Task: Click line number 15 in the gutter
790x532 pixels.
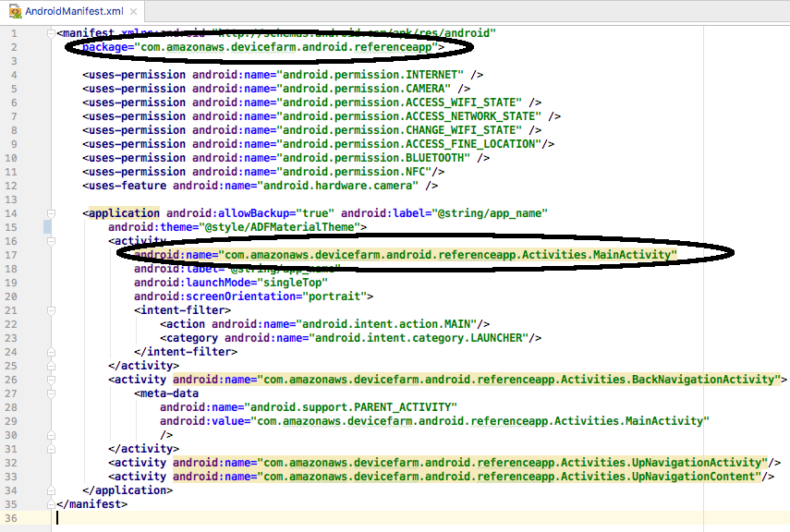Action: [x=11, y=227]
